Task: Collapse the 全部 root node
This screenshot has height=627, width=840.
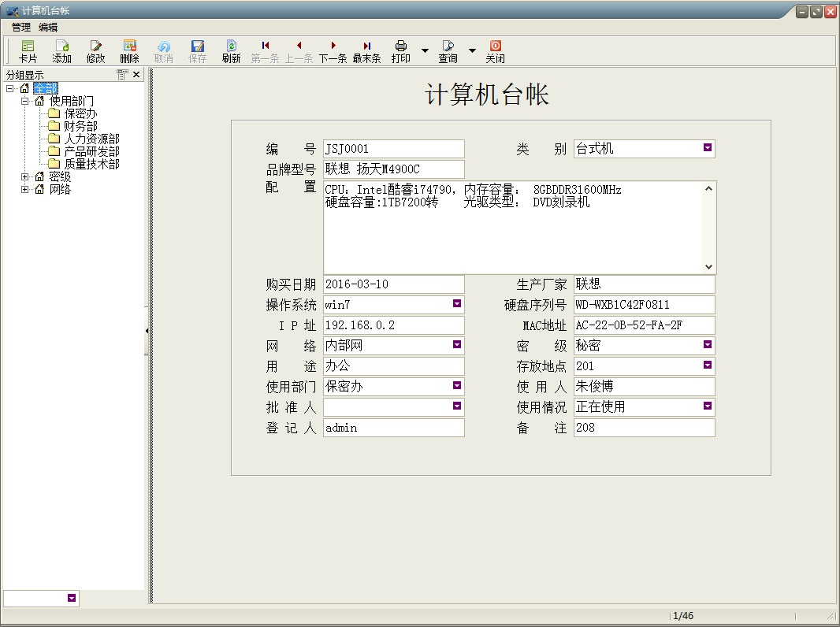Action: click(x=9, y=88)
